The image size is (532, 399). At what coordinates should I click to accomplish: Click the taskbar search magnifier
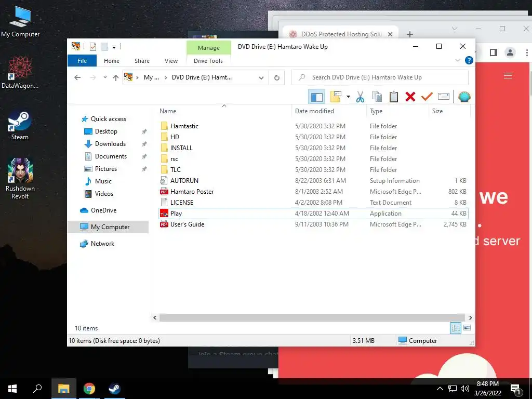tap(37, 389)
